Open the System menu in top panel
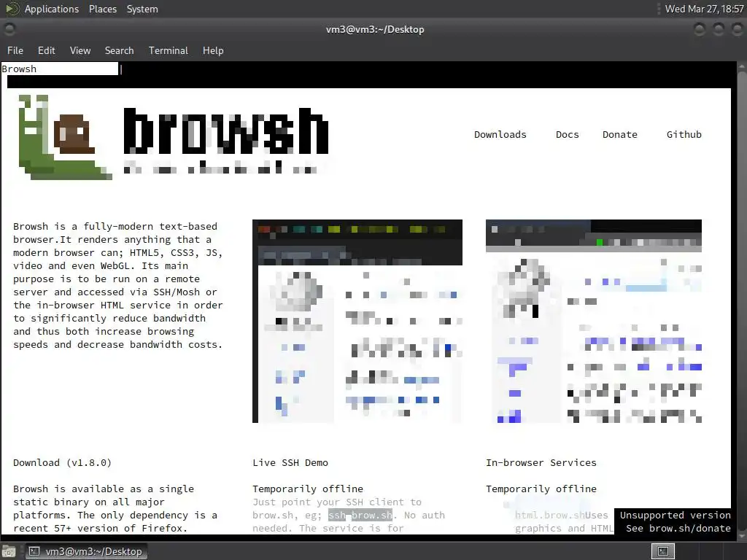 click(x=142, y=9)
